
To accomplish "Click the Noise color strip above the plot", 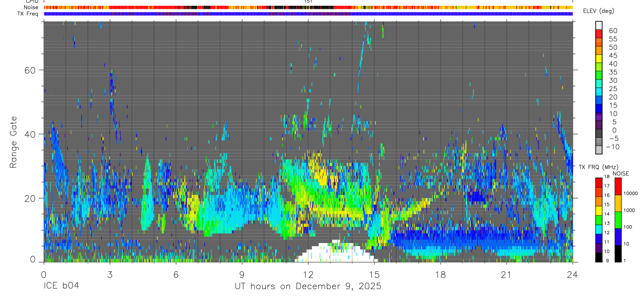I will 308,7.
